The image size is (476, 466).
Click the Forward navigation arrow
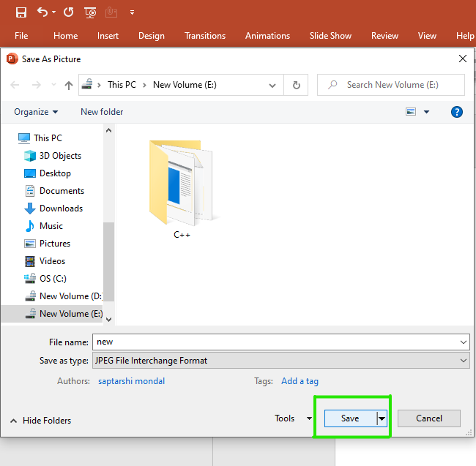coord(37,85)
